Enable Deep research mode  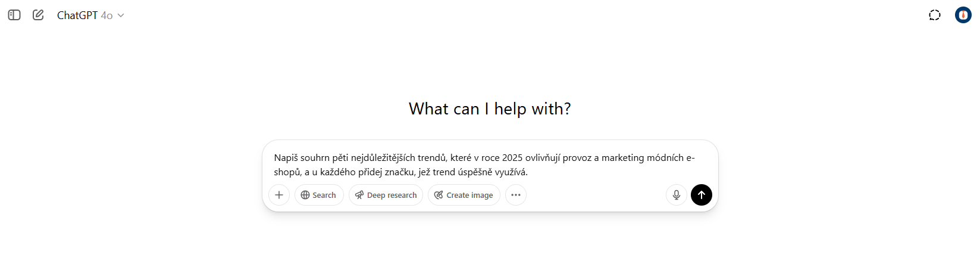tap(386, 195)
